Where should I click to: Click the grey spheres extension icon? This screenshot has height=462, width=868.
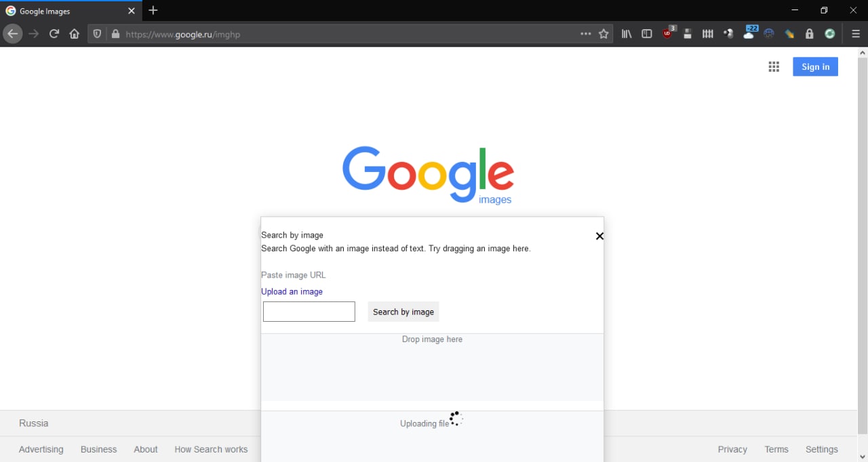(728, 34)
